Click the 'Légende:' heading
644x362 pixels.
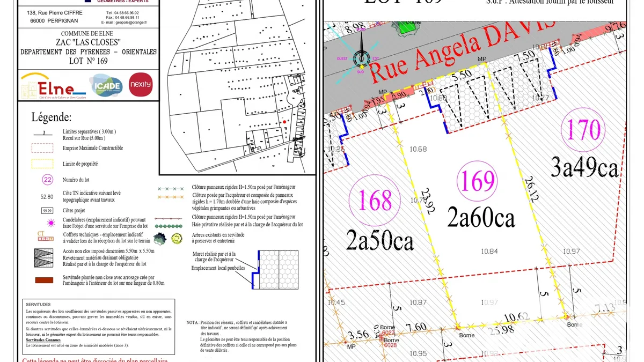[52, 117]
